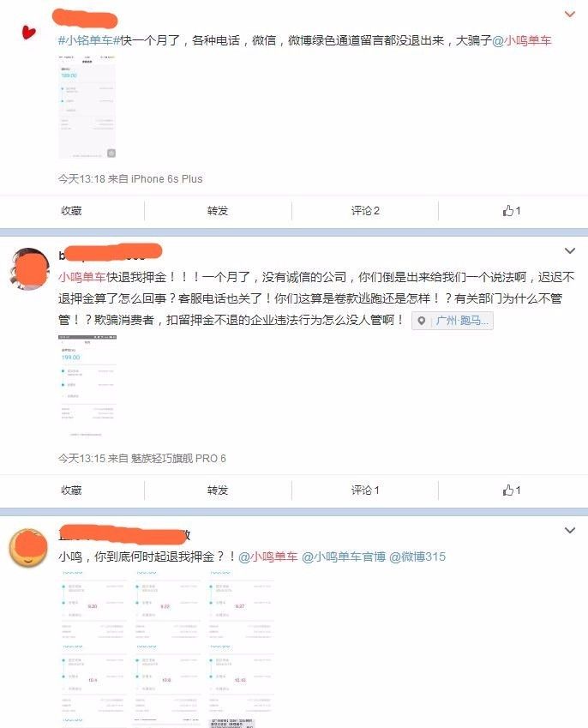Viewport: 588px width, 728px height.
Task: Open the second poster's avatar
Action: (x=29, y=269)
